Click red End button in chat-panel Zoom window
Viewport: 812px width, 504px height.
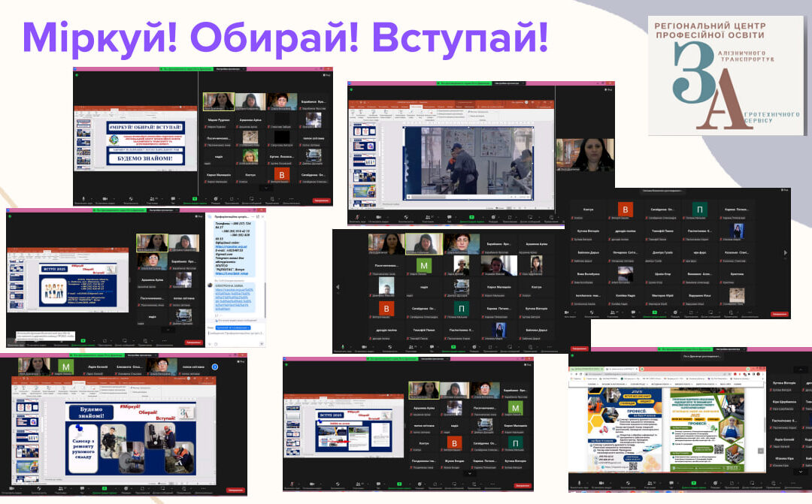[194, 343]
